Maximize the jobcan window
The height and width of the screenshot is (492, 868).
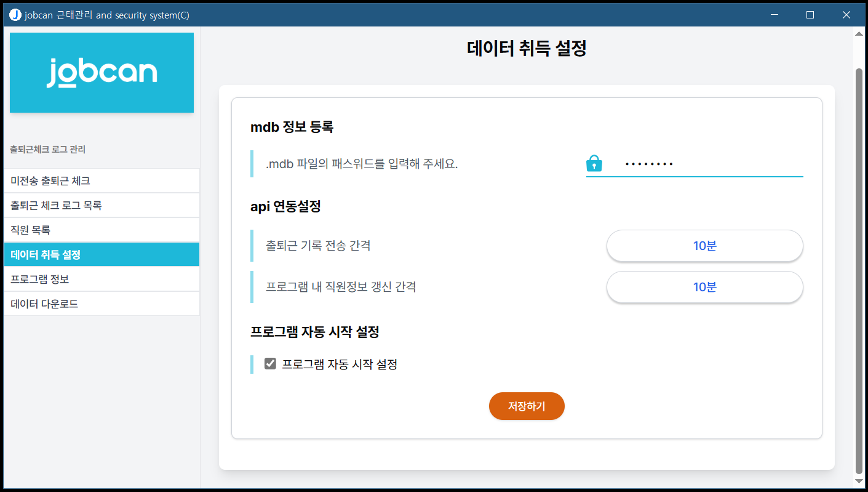click(810, 15)
